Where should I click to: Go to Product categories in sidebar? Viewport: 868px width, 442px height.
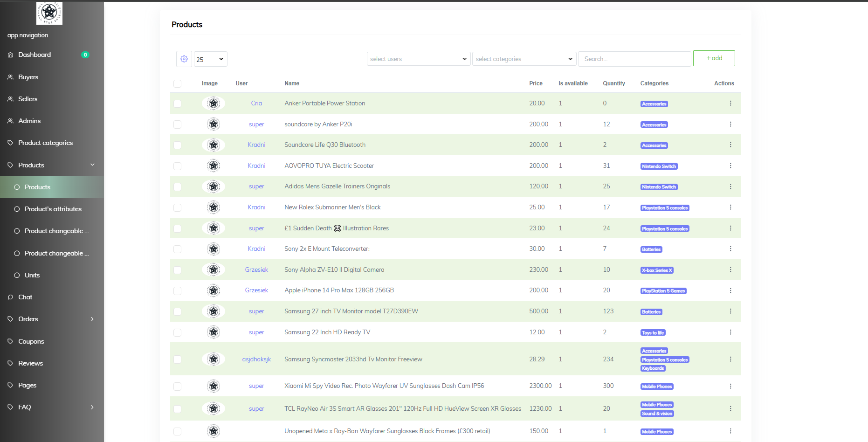(45, 143)
